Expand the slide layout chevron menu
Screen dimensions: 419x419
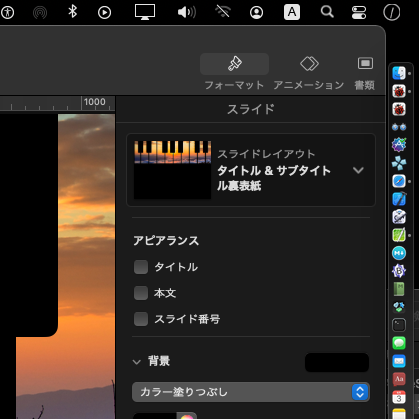pos(358,170)
